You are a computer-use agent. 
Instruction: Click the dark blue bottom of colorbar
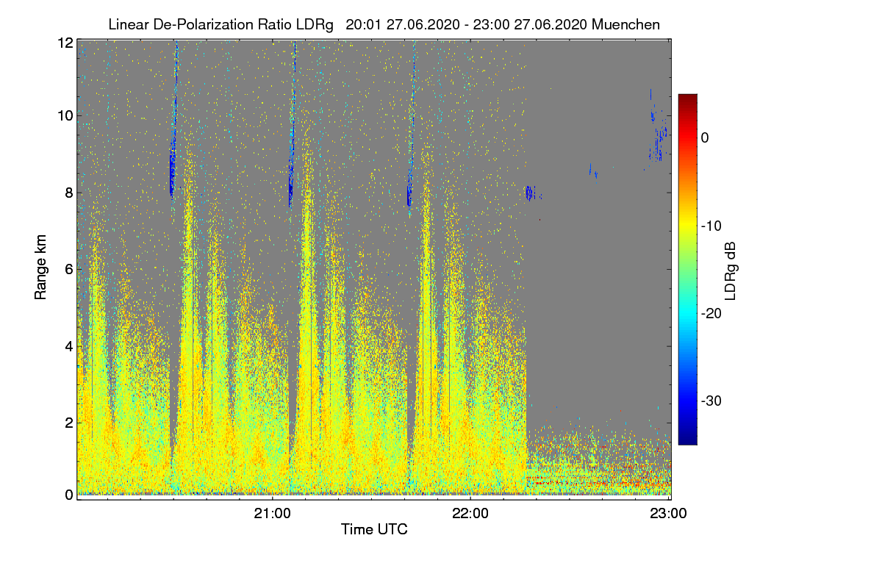[x=687, y=440]
